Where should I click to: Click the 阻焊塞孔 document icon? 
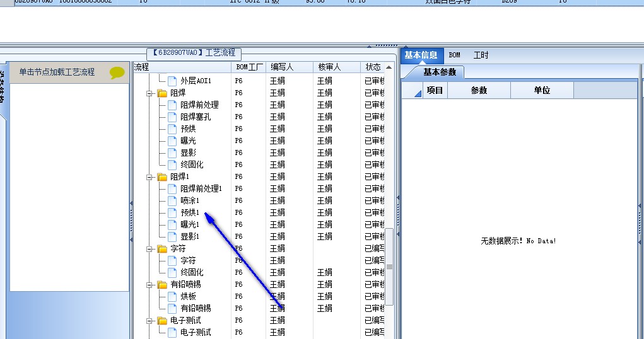[172, 117]
